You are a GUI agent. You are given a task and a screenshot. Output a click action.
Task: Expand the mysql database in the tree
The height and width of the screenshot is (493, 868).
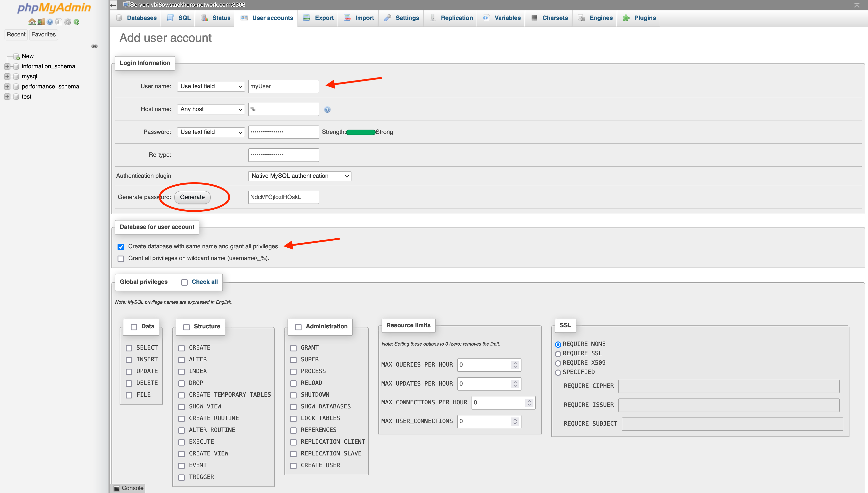7,76
